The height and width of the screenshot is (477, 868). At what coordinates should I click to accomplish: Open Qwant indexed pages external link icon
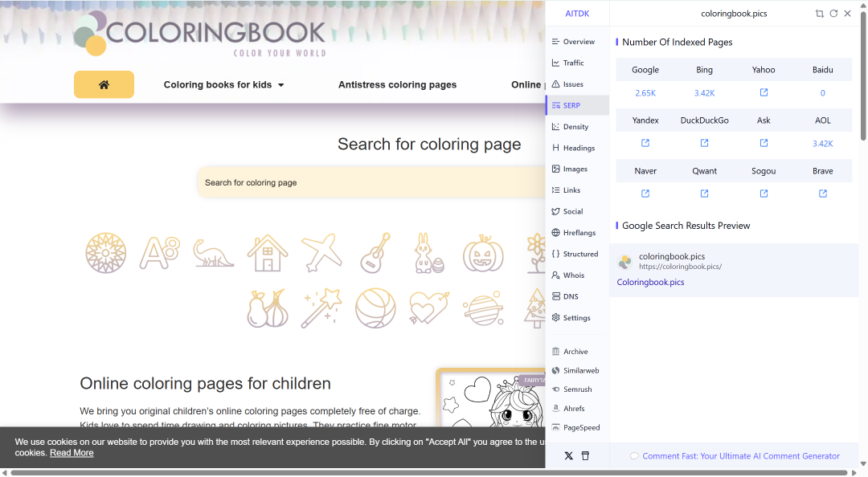(x=704, y=193)
